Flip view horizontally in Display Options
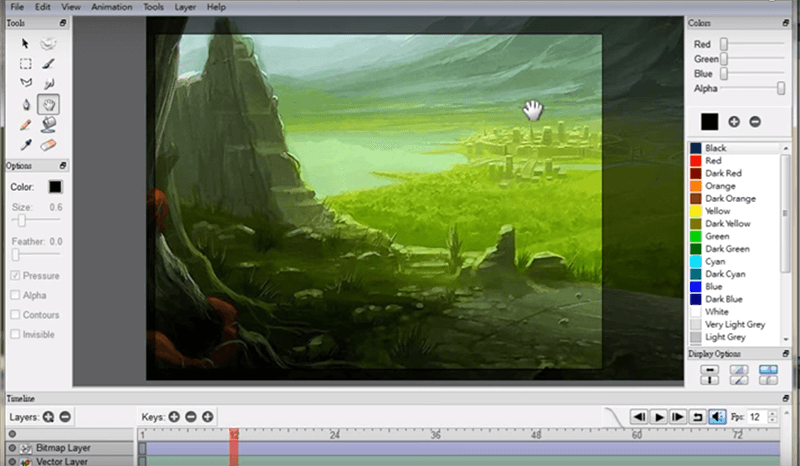 (x=710, y=370)
